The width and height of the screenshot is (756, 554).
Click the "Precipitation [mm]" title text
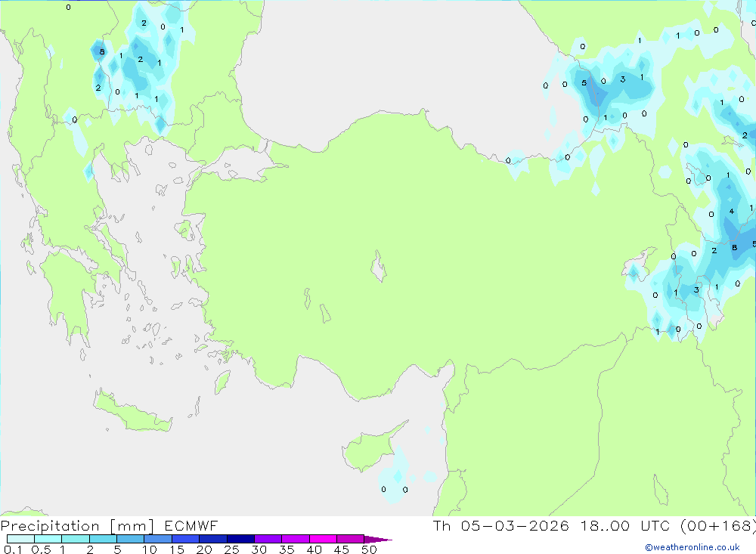tap(77, 526)
